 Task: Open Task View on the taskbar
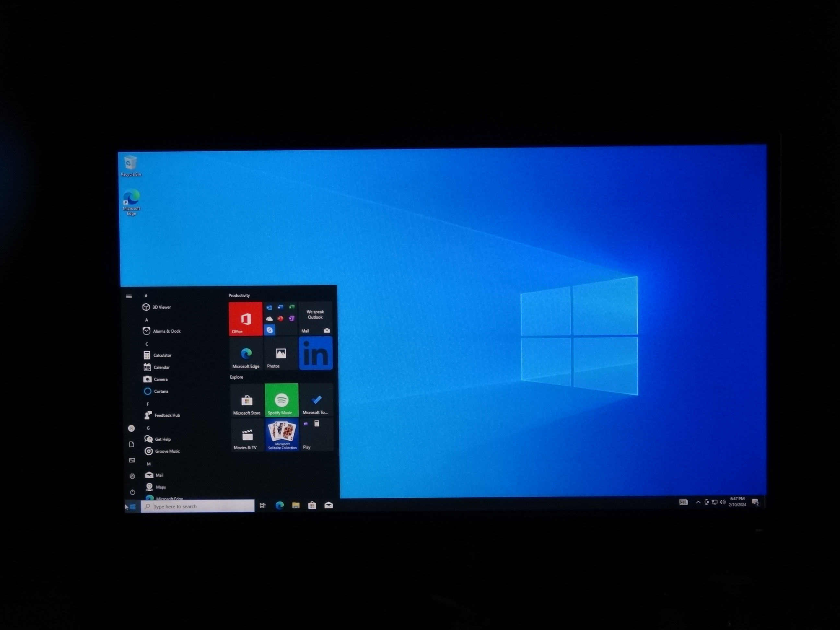[262, 506]
